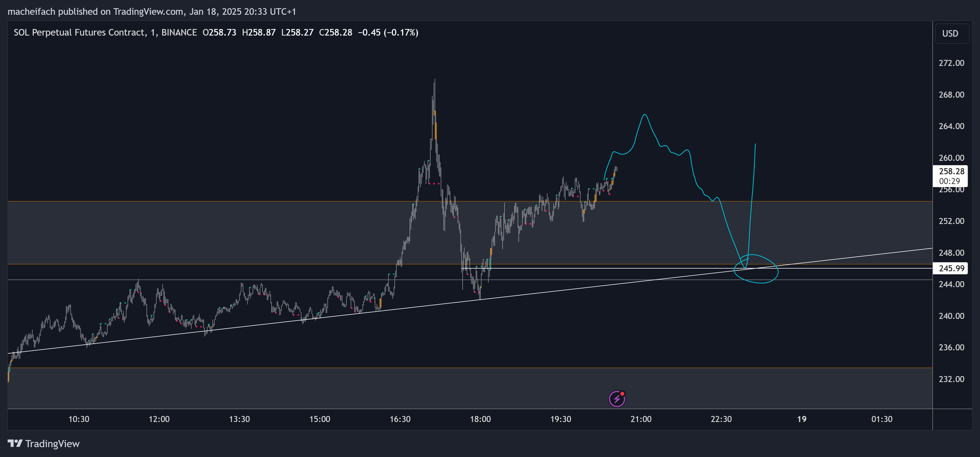Screen dimensions: 980x457
Task: Click the 21:00 time axis label
Action: click(x=641, y=419)
